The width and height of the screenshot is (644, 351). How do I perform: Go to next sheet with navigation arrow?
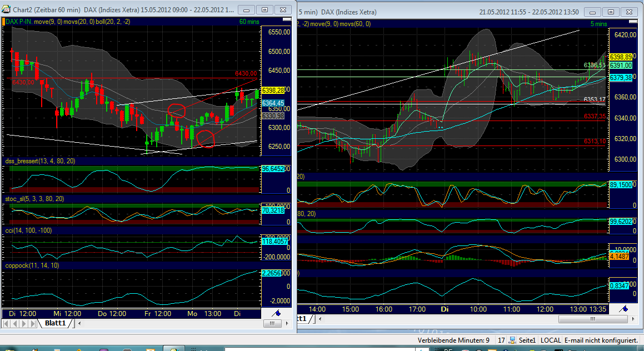tap(23, 323)
